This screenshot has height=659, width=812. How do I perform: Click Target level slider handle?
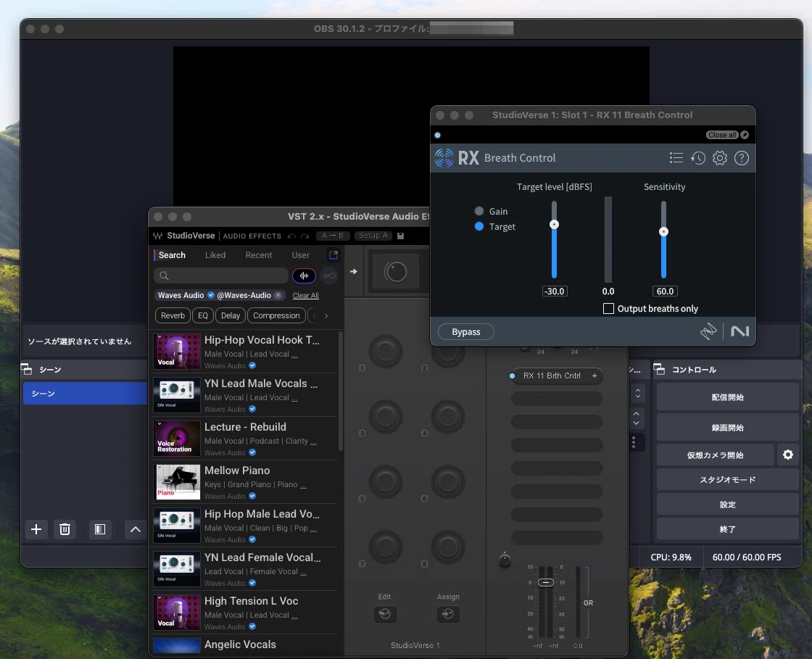[554, 224]
